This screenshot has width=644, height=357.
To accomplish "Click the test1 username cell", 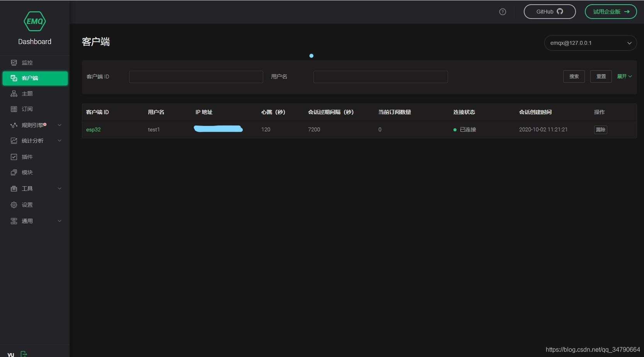I will pos(154,129).
